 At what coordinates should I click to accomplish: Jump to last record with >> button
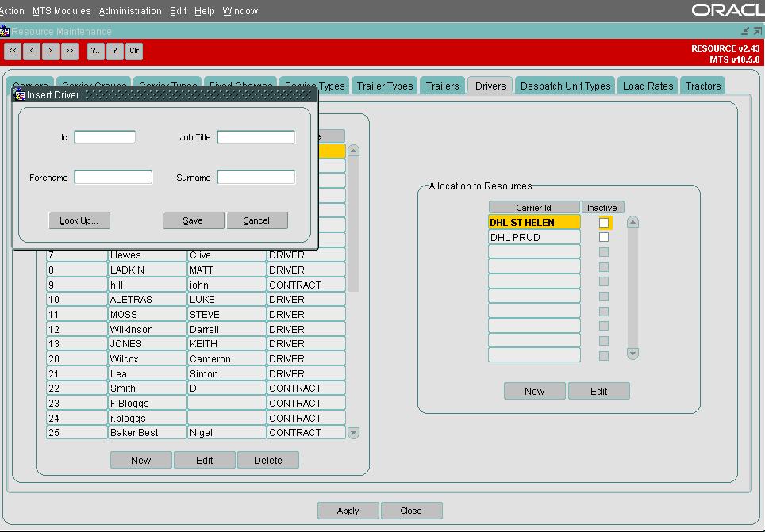click(x=69, y=51)
